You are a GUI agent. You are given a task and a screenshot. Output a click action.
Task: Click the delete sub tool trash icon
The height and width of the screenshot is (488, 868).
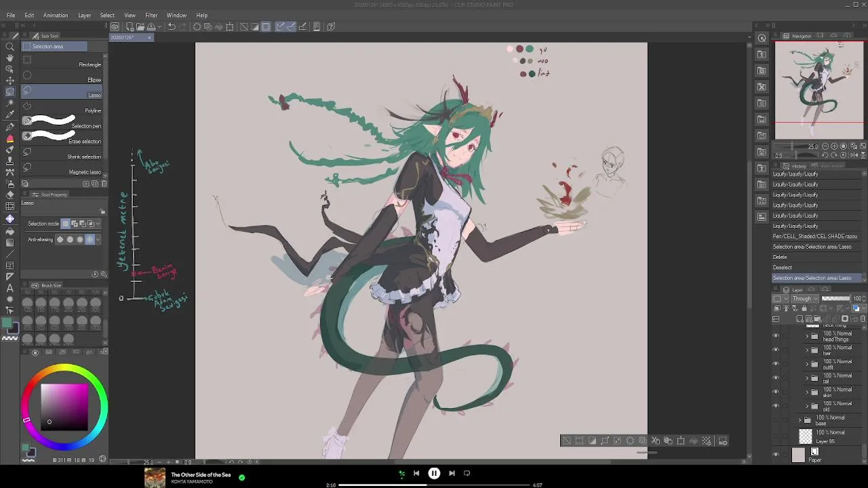pos(104,184)
